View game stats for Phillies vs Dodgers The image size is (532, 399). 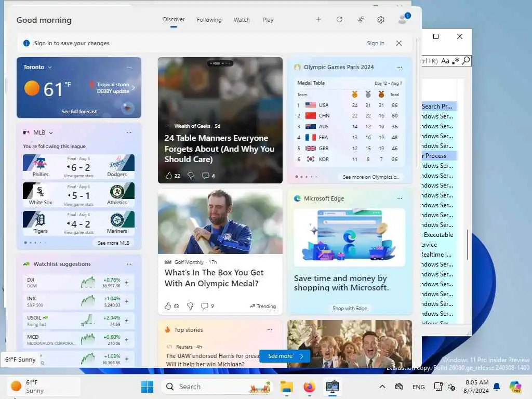coord(78,176)
